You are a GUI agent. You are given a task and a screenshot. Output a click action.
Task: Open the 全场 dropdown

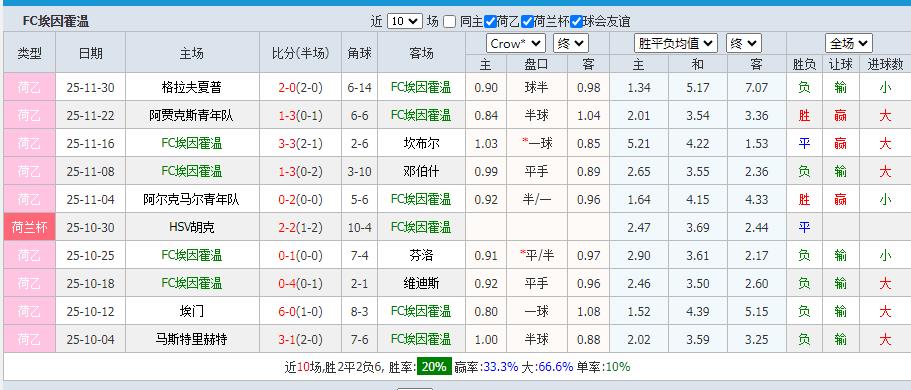click(849, 44)
